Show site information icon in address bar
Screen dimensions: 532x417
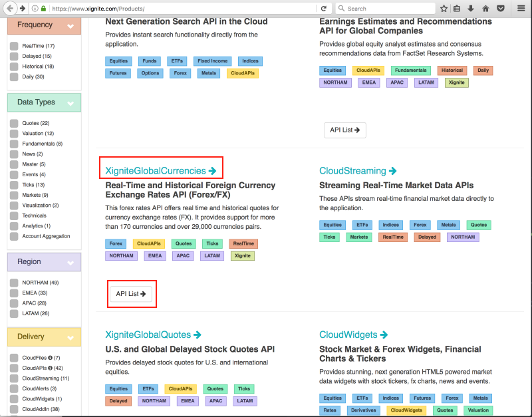(x=35, y=9)
